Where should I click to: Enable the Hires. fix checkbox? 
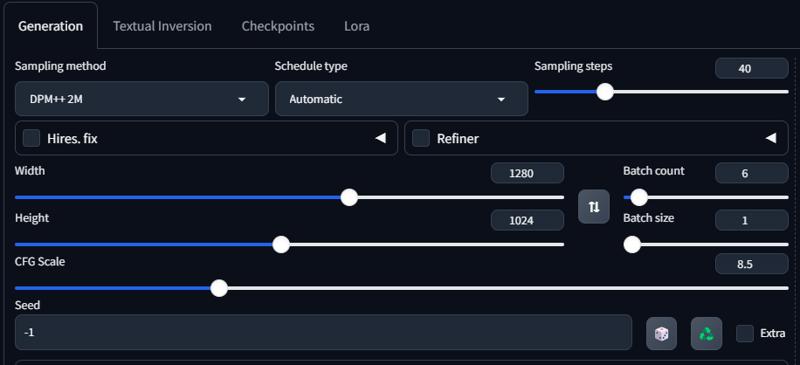point(32,138)
